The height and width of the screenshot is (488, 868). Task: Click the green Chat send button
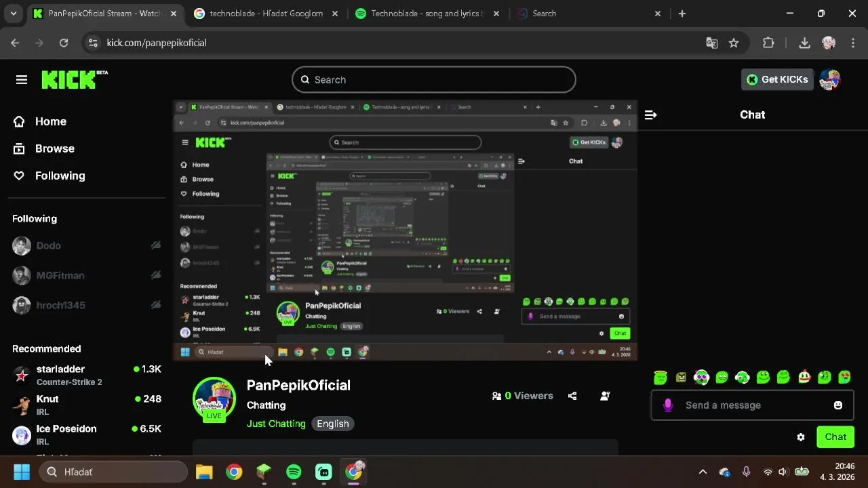[x=835, y=437]
